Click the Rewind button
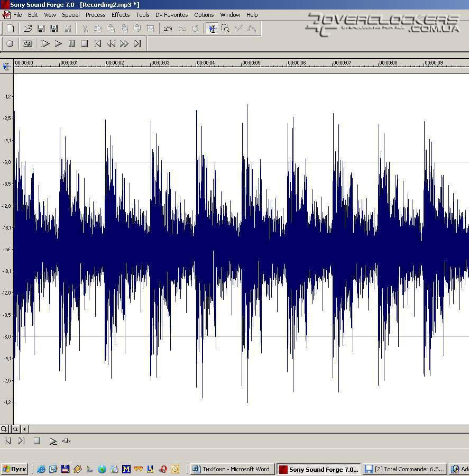Viewport: 469px width, 476px height. pos(111,44)
